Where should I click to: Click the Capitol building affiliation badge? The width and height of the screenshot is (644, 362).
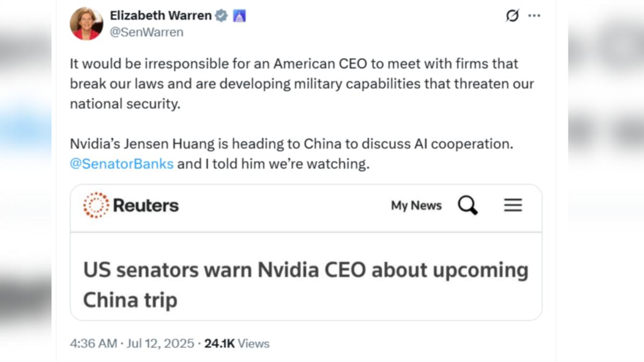tap(239, 16)
